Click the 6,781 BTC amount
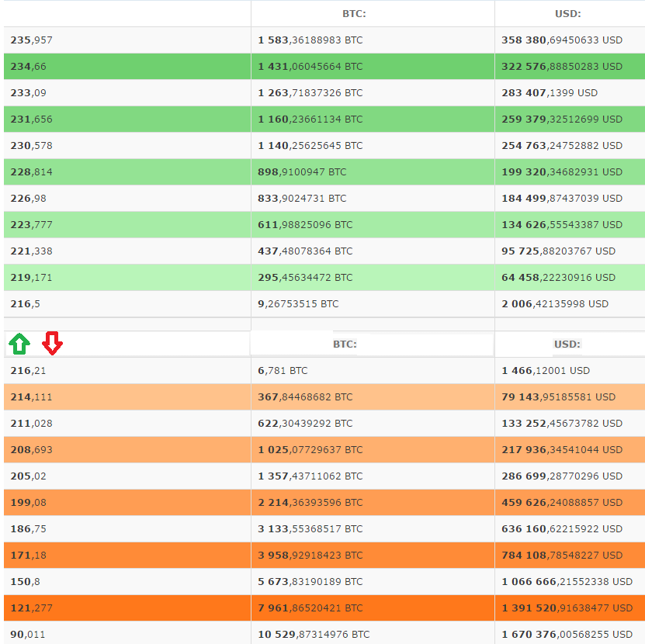This screenshot has height=644, width=645. [283, 371]
